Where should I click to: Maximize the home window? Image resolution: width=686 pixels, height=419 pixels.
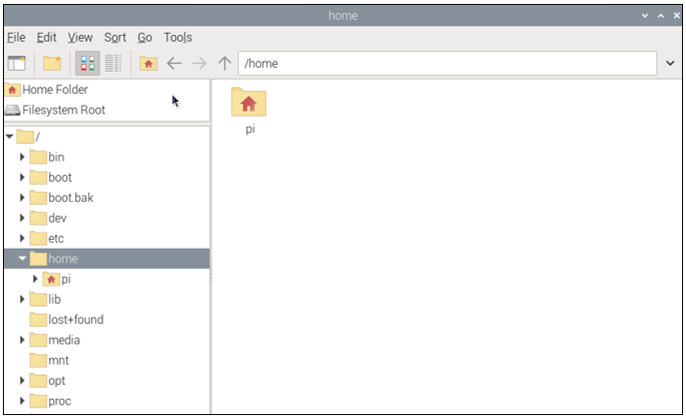[x=661, y=15]
